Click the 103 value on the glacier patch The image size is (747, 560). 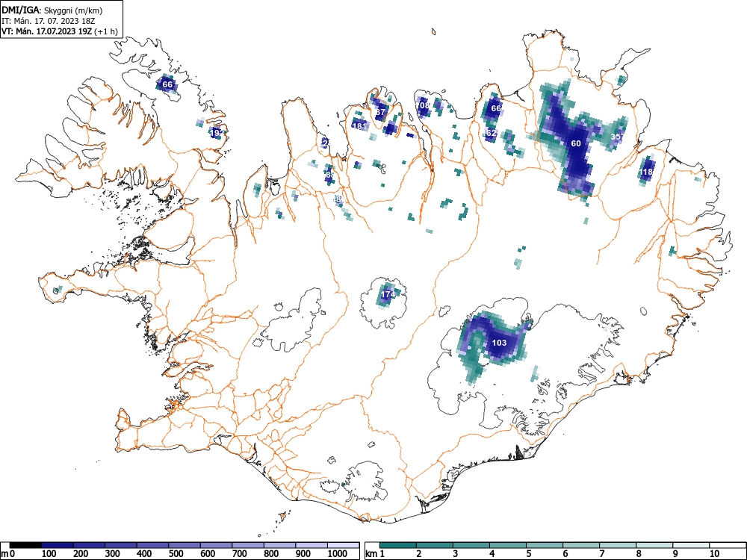click(499, 343)
